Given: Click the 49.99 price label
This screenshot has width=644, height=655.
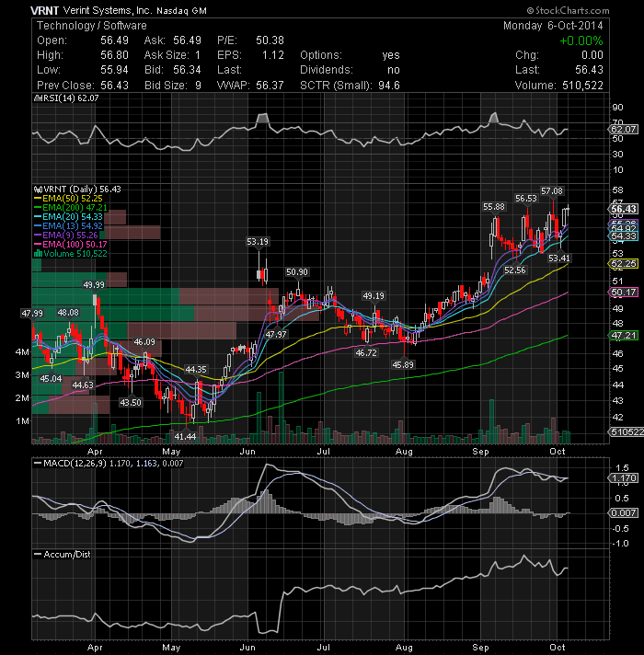Looking at the screenshot, I should coord(94,285).
